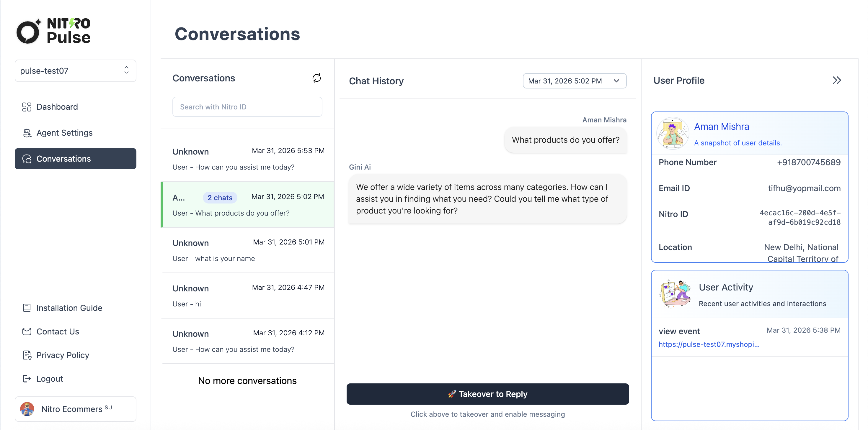Click the Logout arrow icon
Screen dimensions: 868x430
27,378
